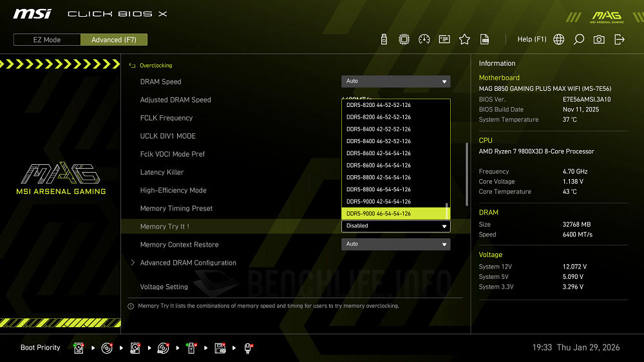Choose DDR5-9000 42-54-54-126 preset
The height and width of the screenshot is (362, 644).
click(394, 202)
